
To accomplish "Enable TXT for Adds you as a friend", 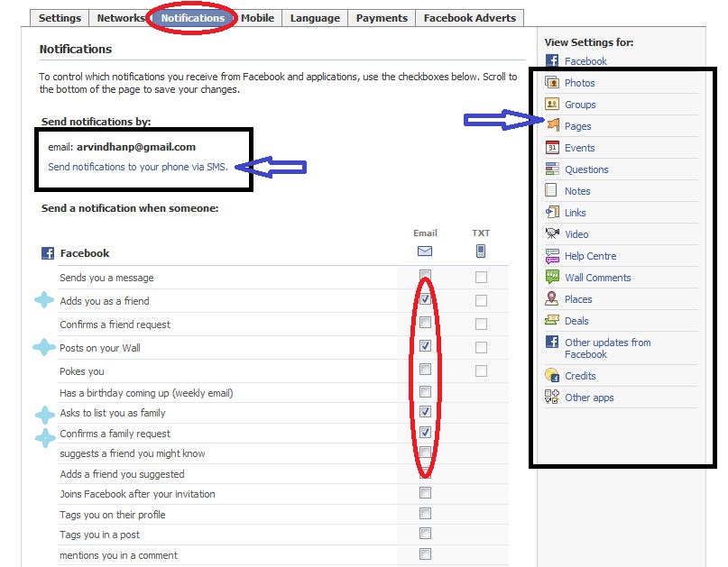I will point(481,301).
